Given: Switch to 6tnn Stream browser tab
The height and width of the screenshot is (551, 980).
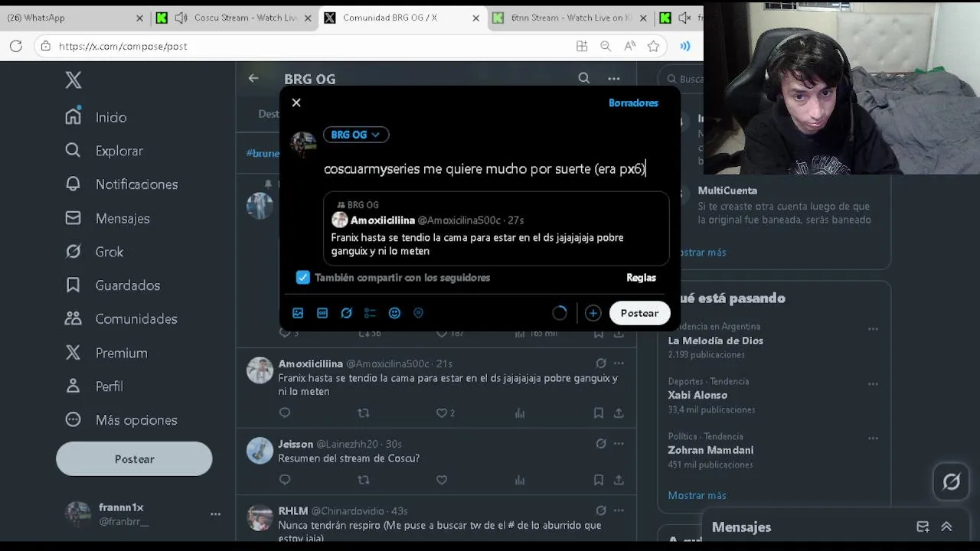Looking at the screenshot, I should tap(568, 18).
